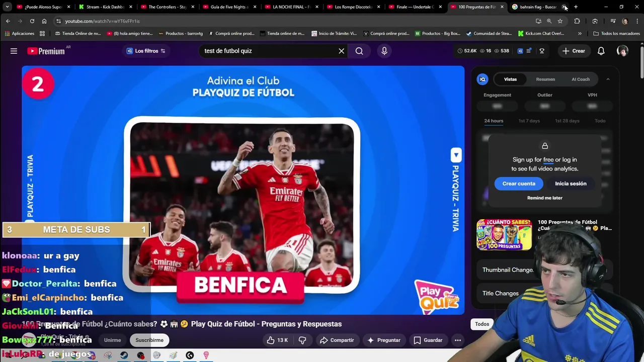Click the browser home button

(44, 21)
